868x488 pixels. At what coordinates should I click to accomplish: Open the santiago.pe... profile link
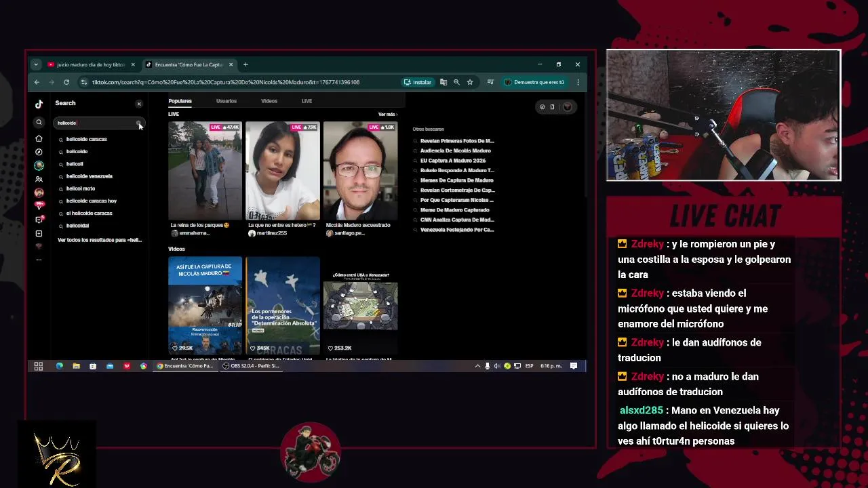[346, 233]
